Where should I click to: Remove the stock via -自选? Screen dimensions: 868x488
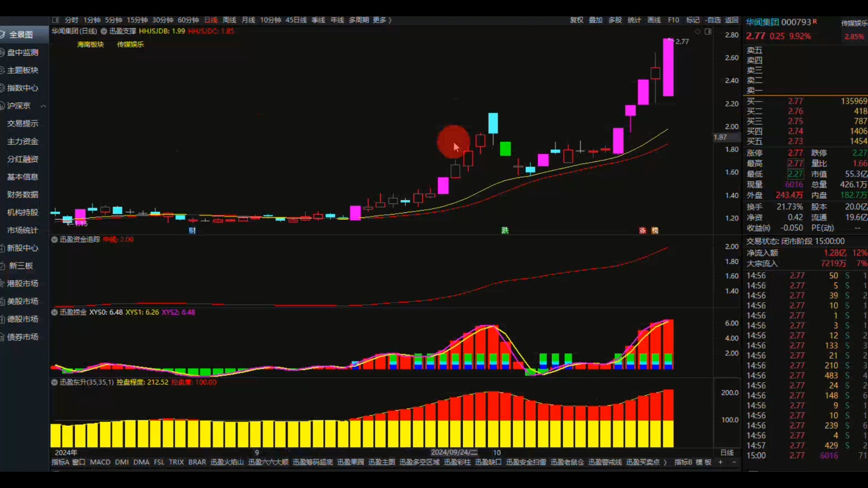click(713, 20)
